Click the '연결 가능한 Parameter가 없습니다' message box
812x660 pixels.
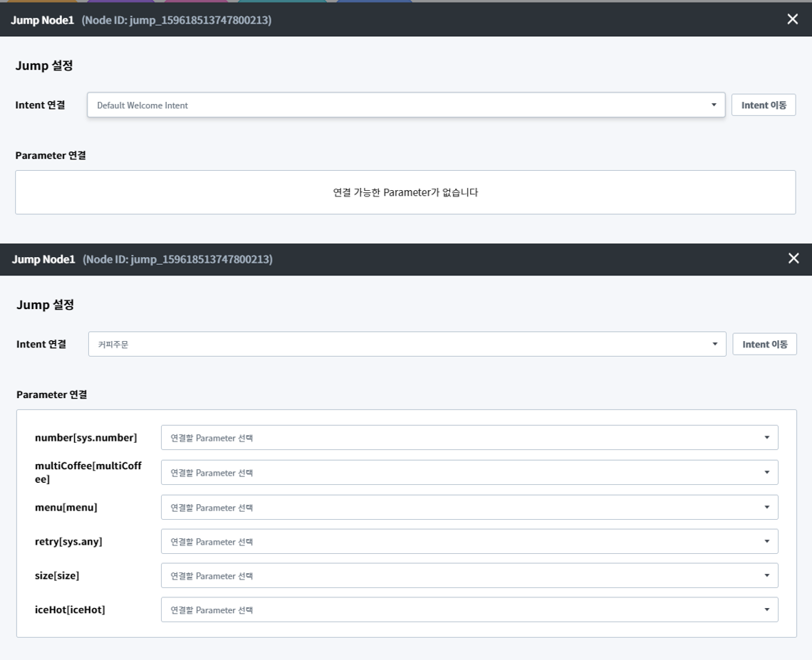click(x=405, y=192)
